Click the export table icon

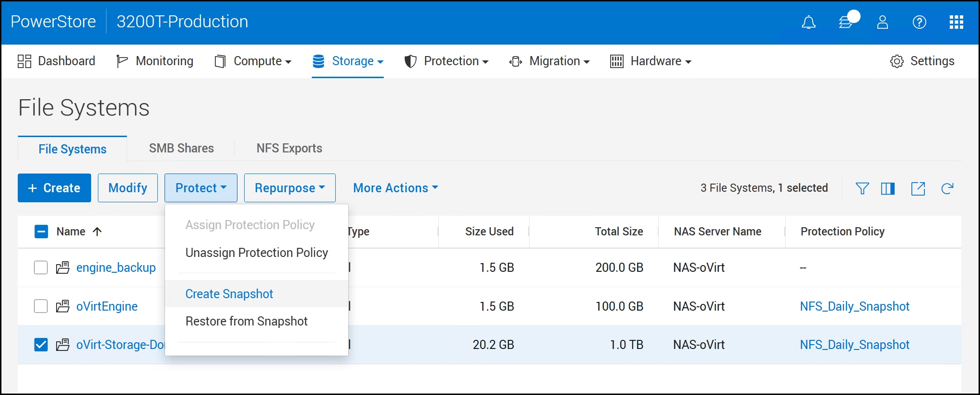918,188
